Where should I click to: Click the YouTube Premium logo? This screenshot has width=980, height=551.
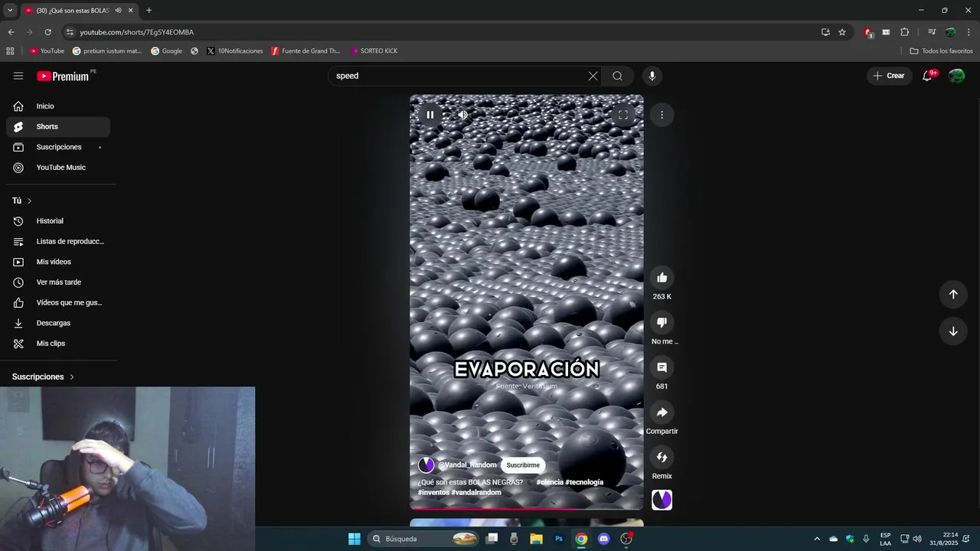pos(63,76)
